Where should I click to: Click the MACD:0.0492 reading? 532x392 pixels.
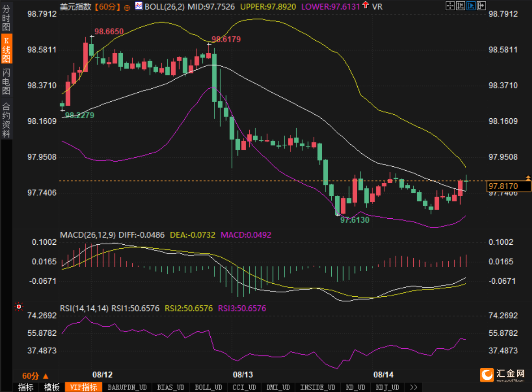[x=246, y=235]
